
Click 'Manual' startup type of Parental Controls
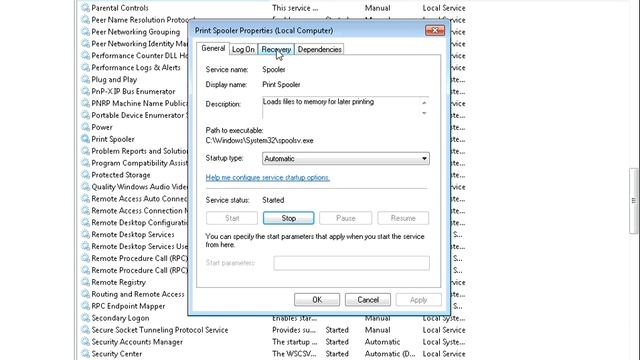(x=378, y=8)
